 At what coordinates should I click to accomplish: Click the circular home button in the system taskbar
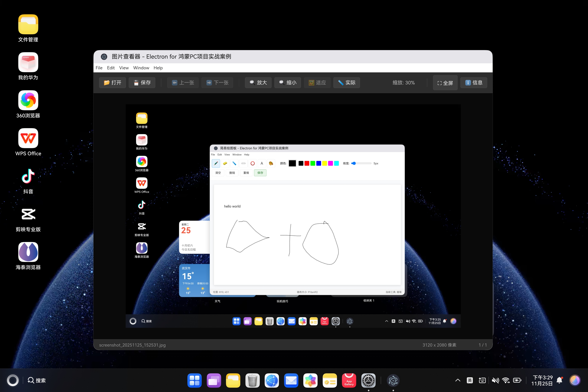[x=13, y=381]
